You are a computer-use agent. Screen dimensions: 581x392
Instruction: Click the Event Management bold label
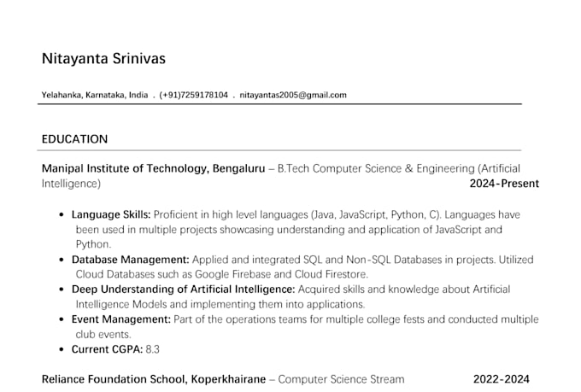pyautogui.click(x=121, y=319)
